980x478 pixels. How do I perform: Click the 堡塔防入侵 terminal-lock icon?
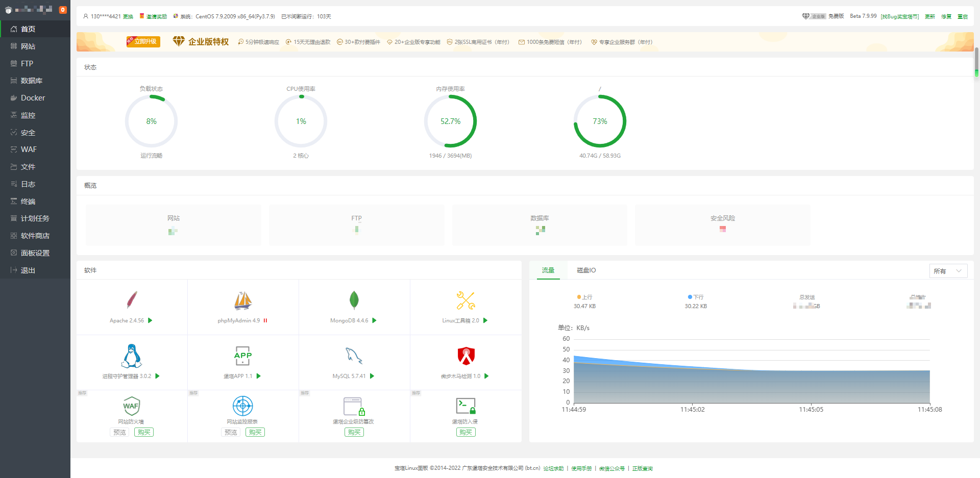466,406
